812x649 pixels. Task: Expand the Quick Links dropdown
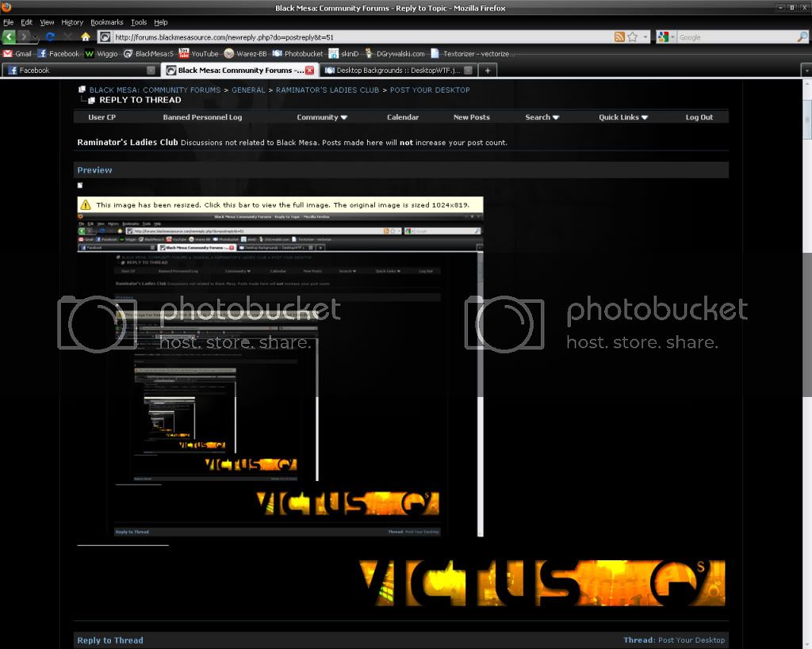[623, 117]
